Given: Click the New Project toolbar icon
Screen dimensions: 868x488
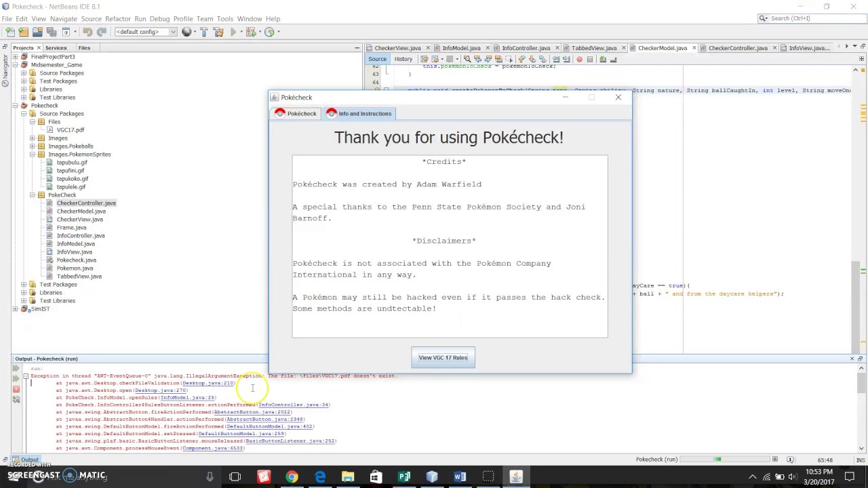Looking at the screenshot, I should (x=24, y=32).
